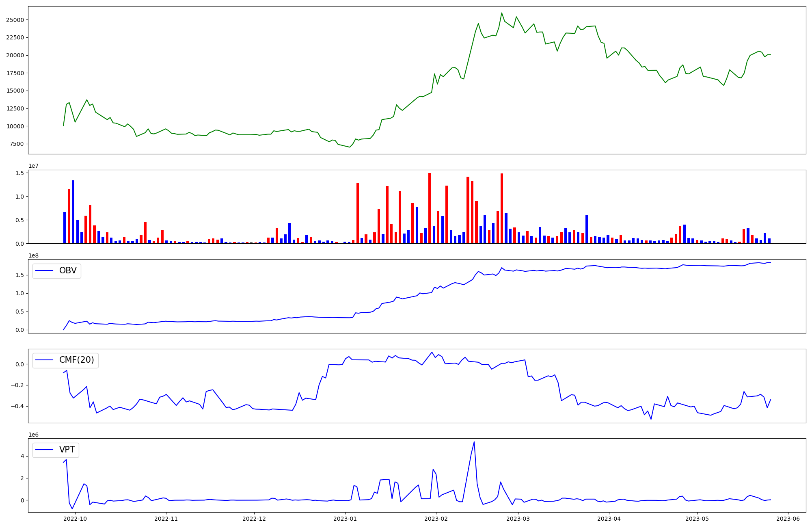This screenshot has height=528, width=812.
Task: Click the blue line swatch in OBV legend
Action: [x=45, y=271]
